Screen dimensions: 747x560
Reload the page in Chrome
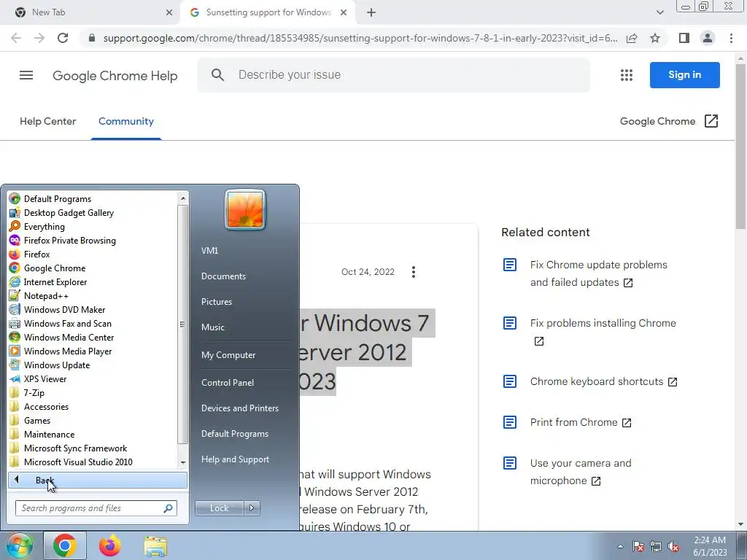(63, 38)
